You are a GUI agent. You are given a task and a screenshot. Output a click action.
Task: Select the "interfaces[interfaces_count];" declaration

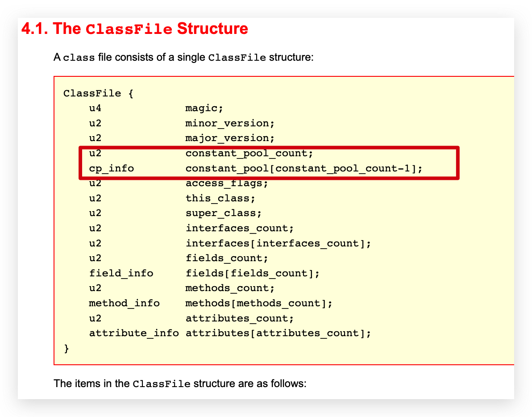[x=278, y=243]
